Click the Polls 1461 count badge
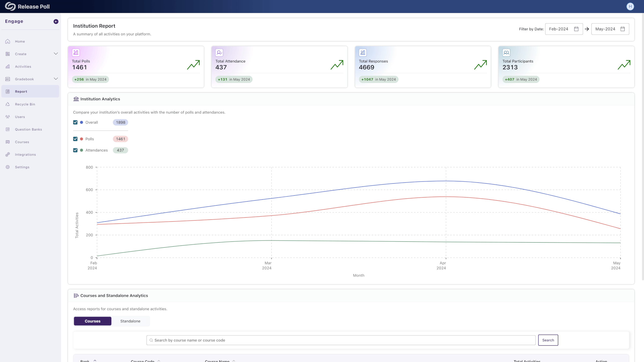 tap(120, 139)
